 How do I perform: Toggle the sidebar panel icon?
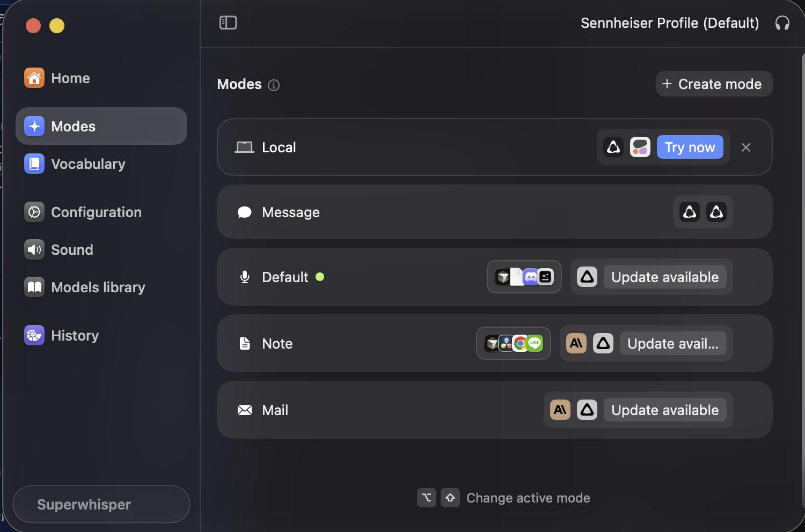[228, 23]
